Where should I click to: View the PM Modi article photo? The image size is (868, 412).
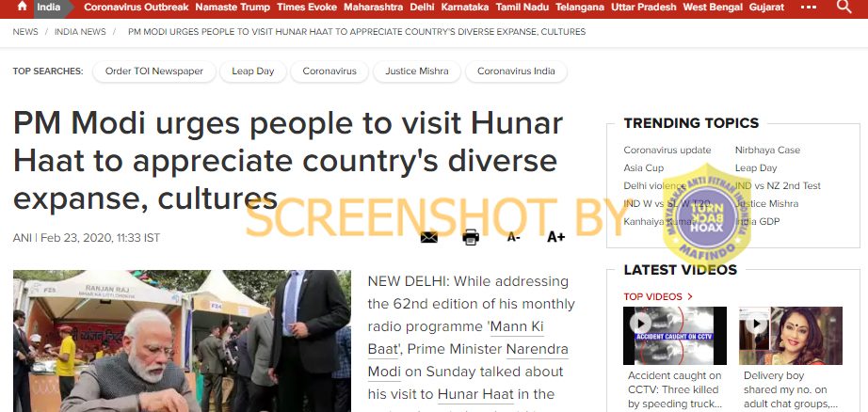(x=182, y=341)
